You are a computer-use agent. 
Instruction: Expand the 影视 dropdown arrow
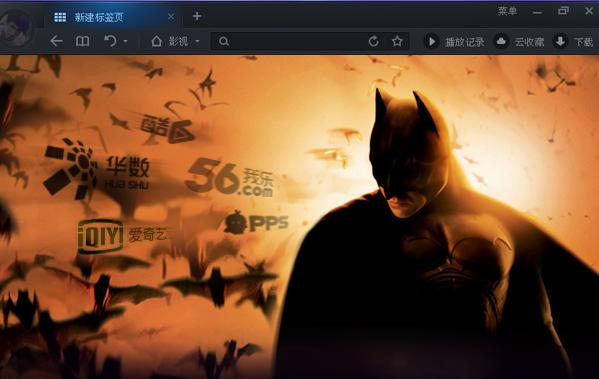[198, 41]
